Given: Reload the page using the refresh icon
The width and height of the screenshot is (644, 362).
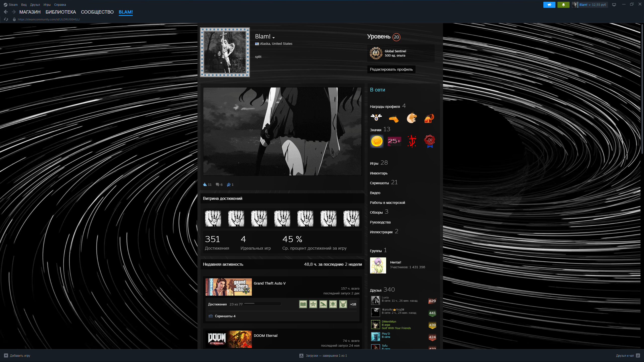Looking at the screenshot, I should [x=6, y=19].
